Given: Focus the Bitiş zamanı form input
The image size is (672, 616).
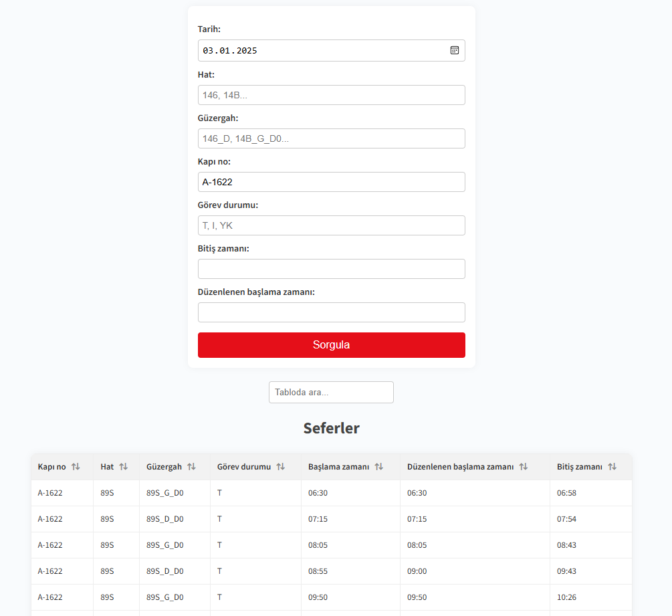Looking at the screenshot, I should (x=331, y=269).
